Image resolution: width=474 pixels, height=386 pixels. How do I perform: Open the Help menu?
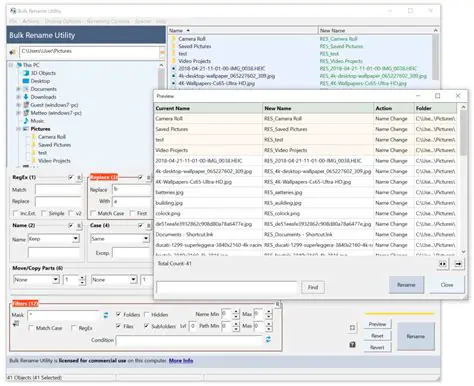tap(161, 21)
